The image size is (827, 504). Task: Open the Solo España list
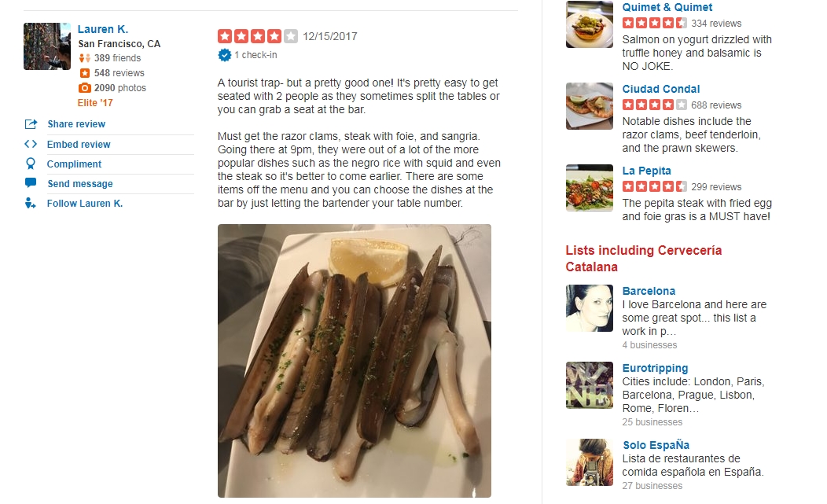click(x=656, y=445)
